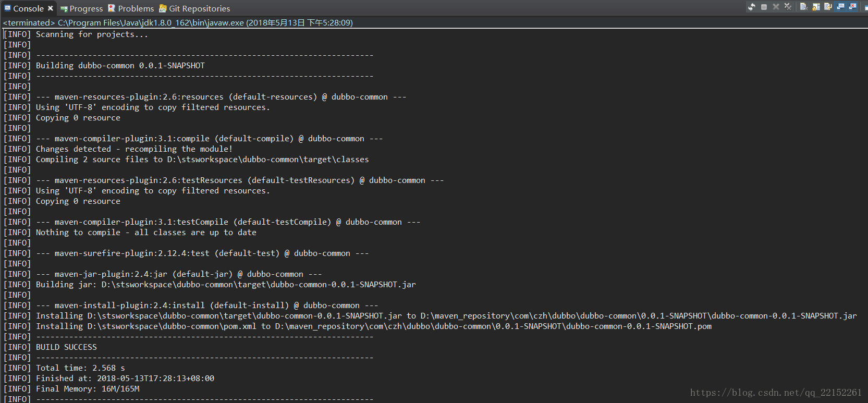Click the maven-surefire-plugin:2.12.4:test line

(x=186, y=253)
